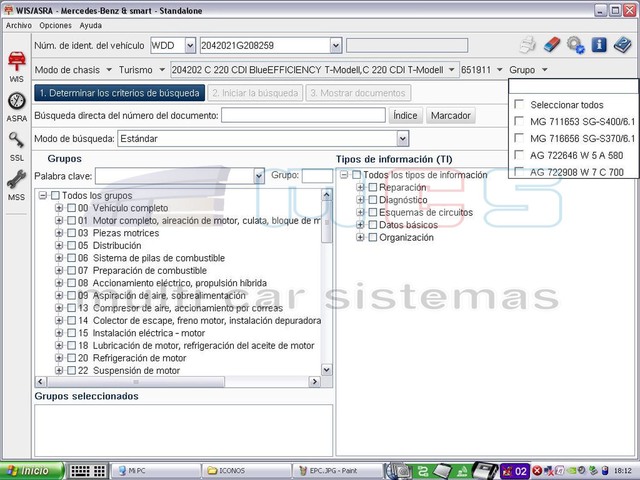The height and width of the screenshot is (480, 640).
Task: Open Mi PC taskbar item
Action: click(x=156, y=471)
